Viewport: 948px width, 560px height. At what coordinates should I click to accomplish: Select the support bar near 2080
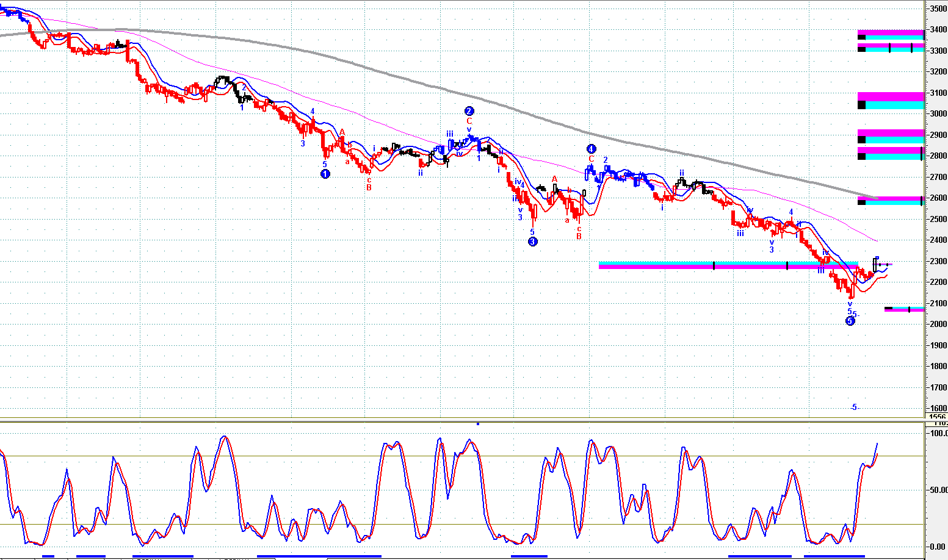(x=904, y=309)
